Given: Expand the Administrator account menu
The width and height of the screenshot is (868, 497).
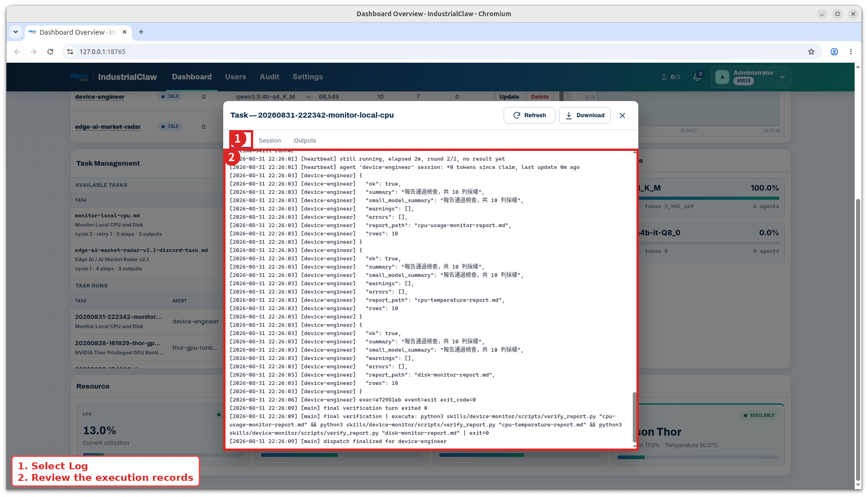Looking at the screenshot, I should [x=751, y=77].
